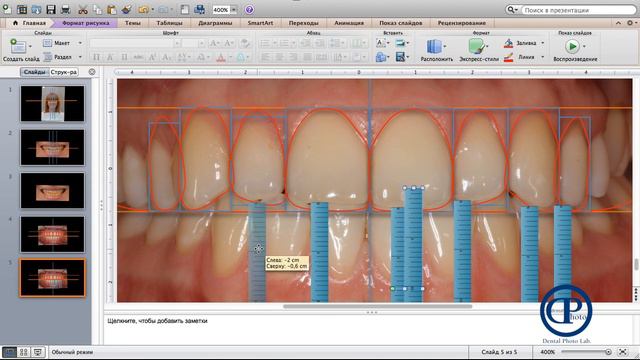Click the Создать слайд icon
This screenshot has width=640, height=360.
18,46
